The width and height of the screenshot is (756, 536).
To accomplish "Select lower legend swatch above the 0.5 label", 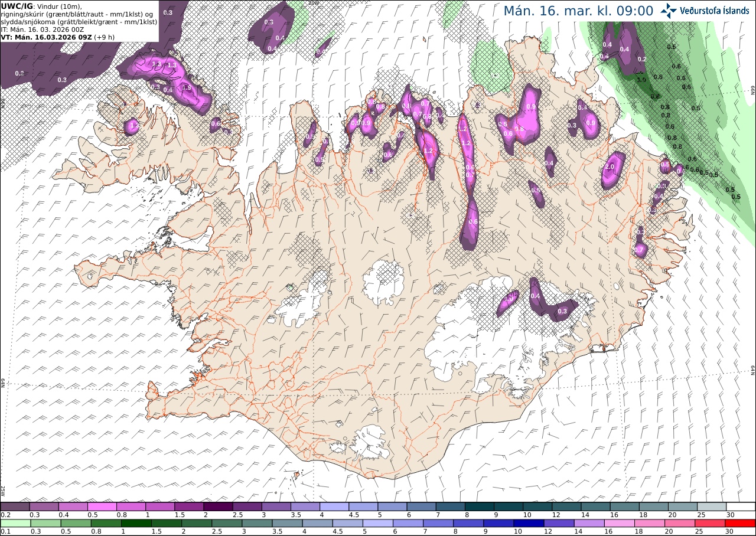I will 76,523.
